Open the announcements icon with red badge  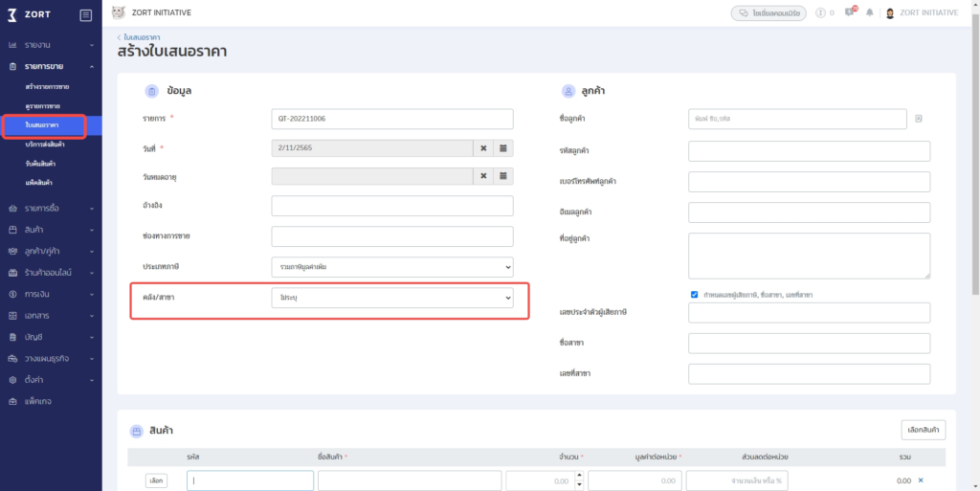click(850, 13)
